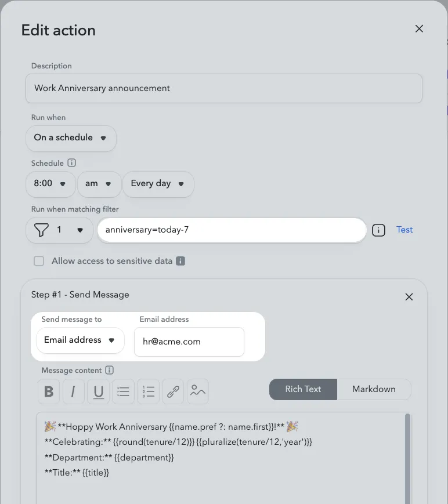The image size is (448, 504).
Task: Apply bold formatting to message
Action: point(49,391)
